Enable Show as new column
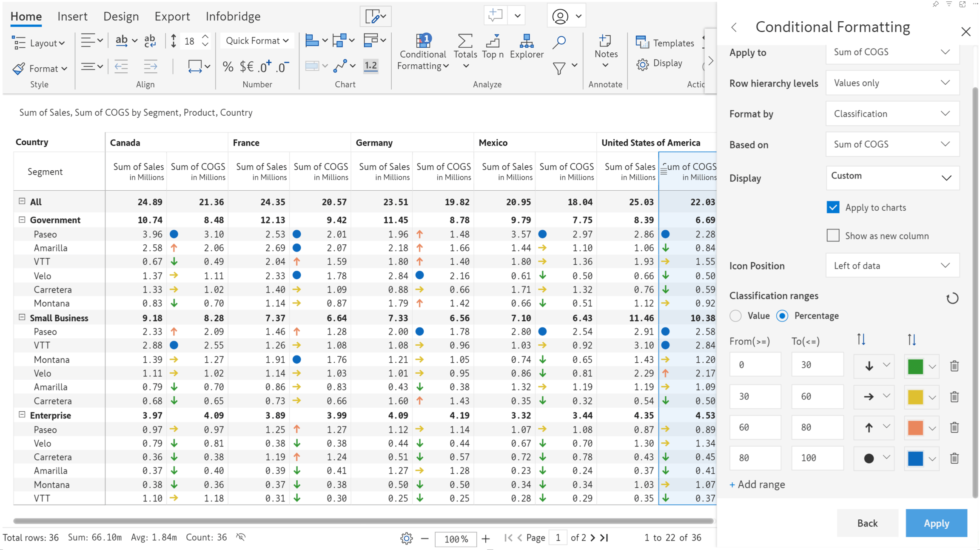This screenshot has height=550, width=980. pos(833,235)
